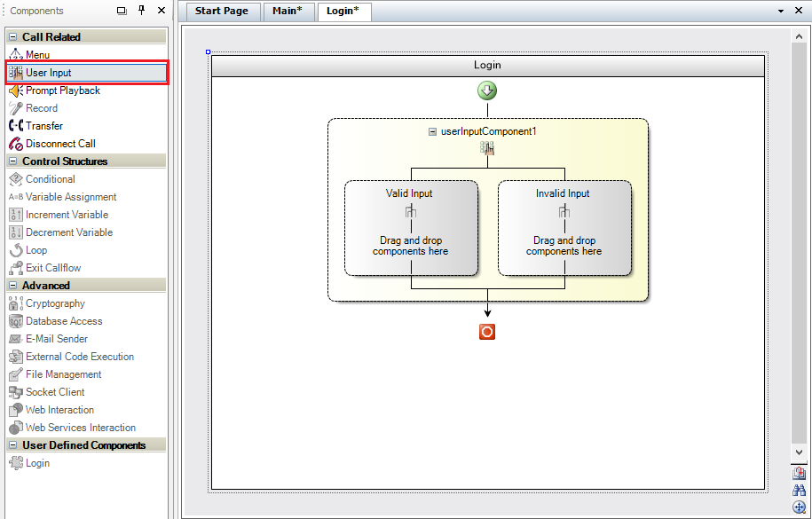Pick the Database Access SQL icon
Image resolution: width=812 pixels, height=519 pixels.
(16, 321)
